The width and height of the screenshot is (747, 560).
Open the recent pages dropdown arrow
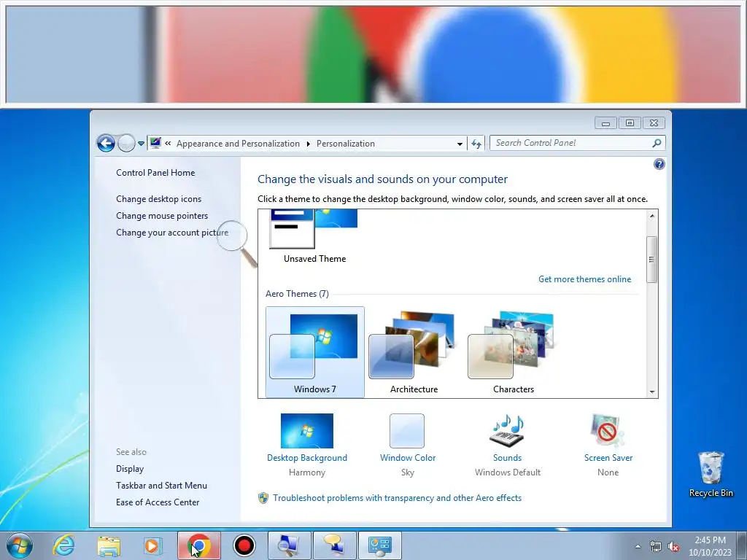coord(141,144)
